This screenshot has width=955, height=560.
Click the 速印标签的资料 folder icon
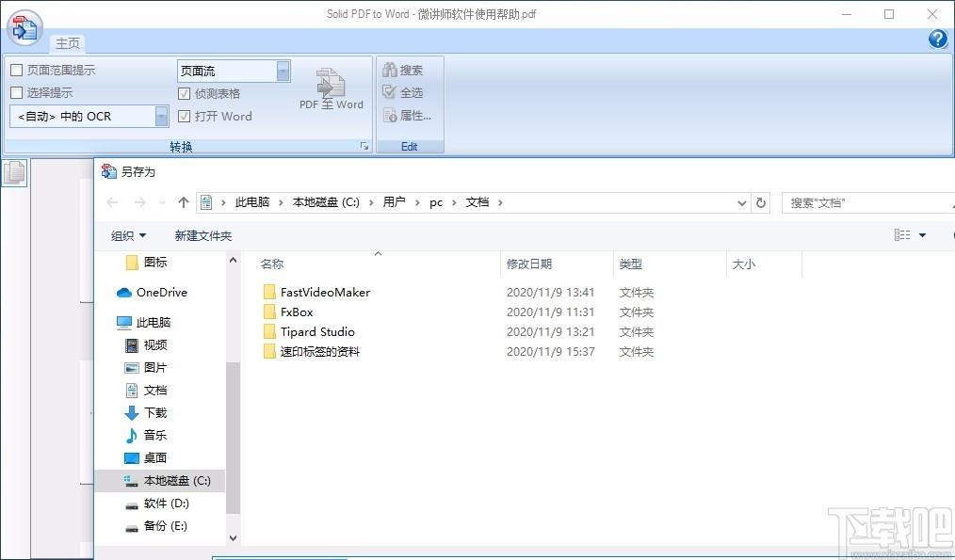coord(269,352)
